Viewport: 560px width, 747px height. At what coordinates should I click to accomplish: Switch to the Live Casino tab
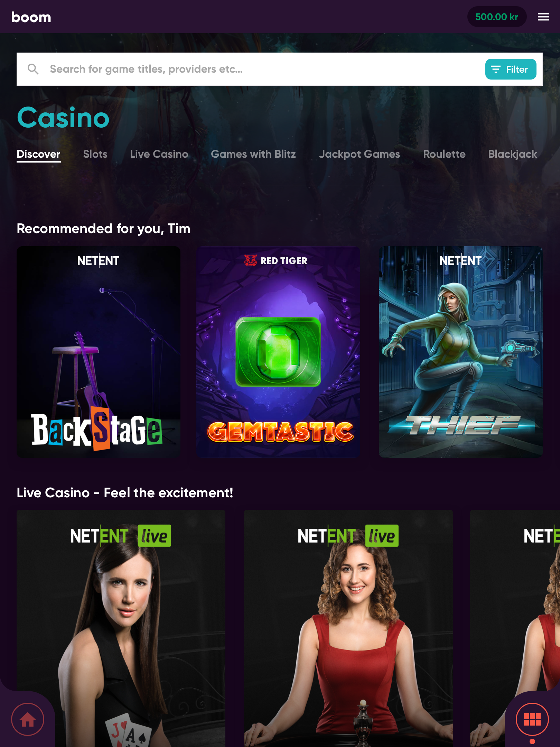pyautogui.click(x=159, y=154)
